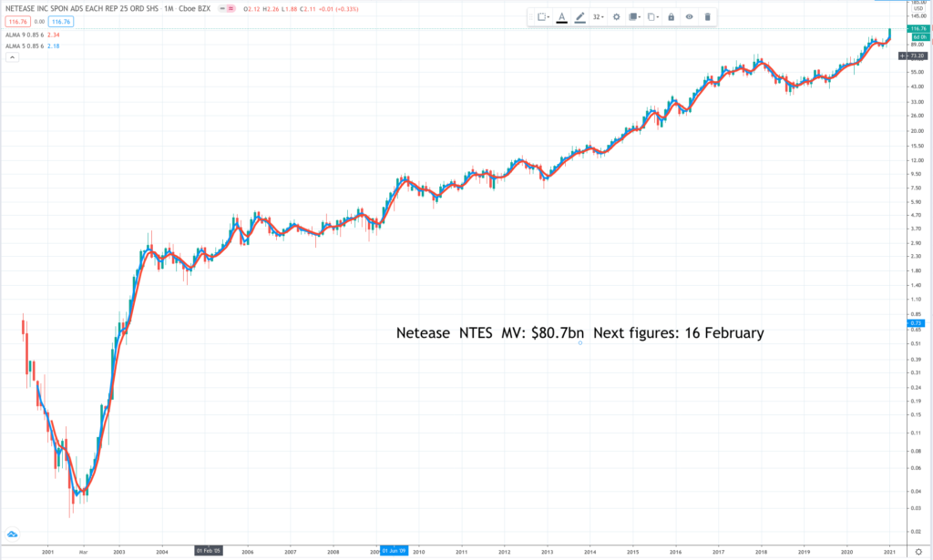
Task: Grab the floating toolbar drag handle
Action: click(531, 17)
